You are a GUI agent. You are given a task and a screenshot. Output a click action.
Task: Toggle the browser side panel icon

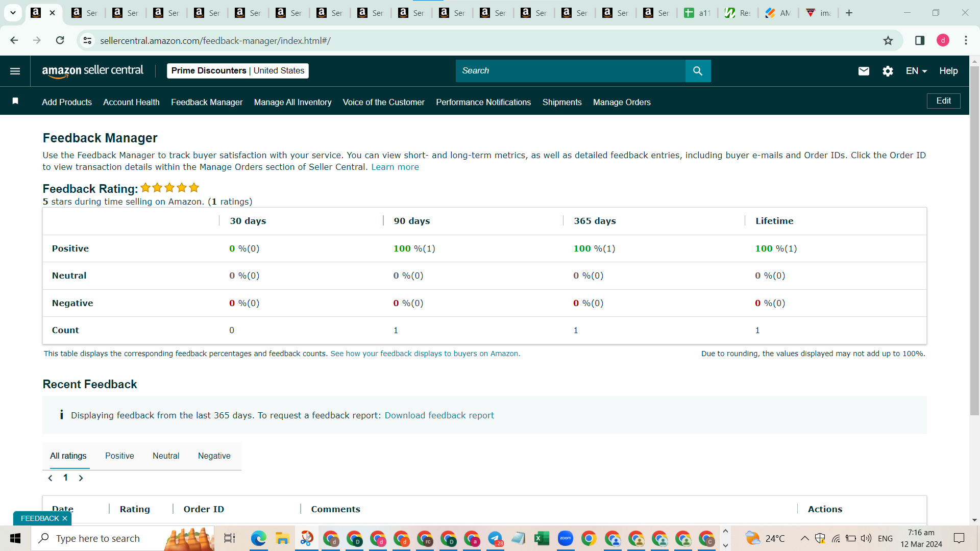coord(920,40)
